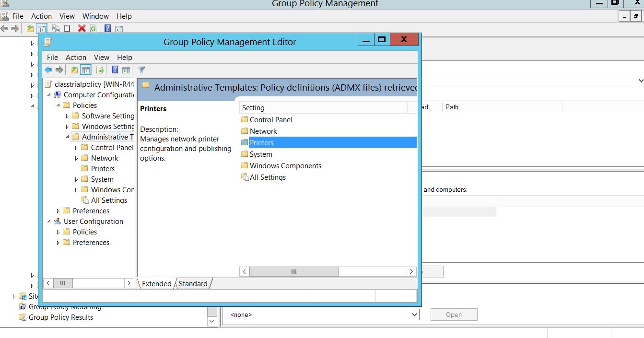Viewport: 644px width, 338px height.
Task: Select Printers in the left tree
Action: click(x=103, y=169)
